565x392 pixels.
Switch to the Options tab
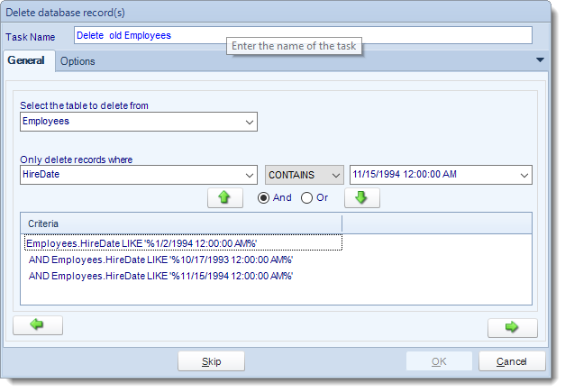point(77,61)
